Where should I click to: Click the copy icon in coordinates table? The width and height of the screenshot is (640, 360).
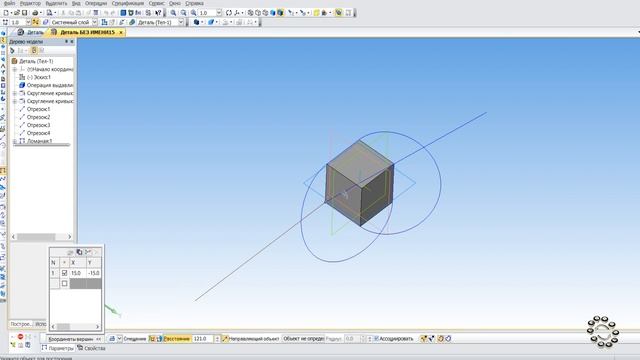tap(79, 252)
